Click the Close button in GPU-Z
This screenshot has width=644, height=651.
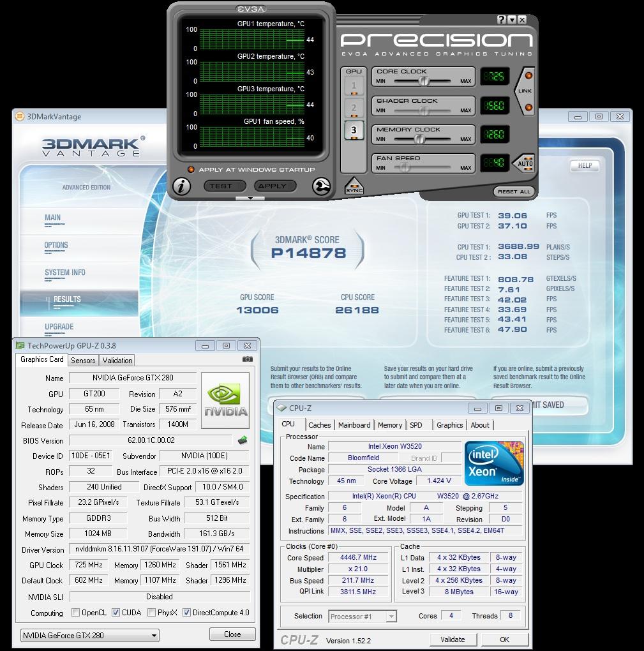coord(232,634)
